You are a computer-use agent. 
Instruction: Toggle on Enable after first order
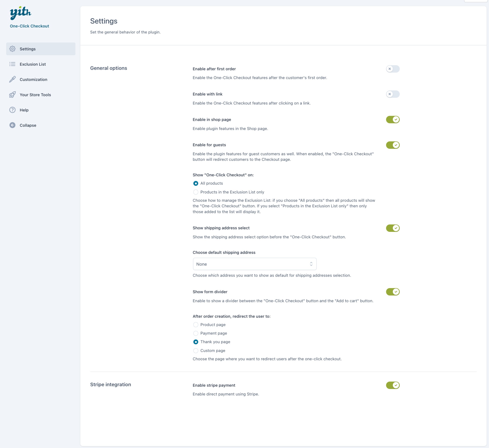(392, 69)
